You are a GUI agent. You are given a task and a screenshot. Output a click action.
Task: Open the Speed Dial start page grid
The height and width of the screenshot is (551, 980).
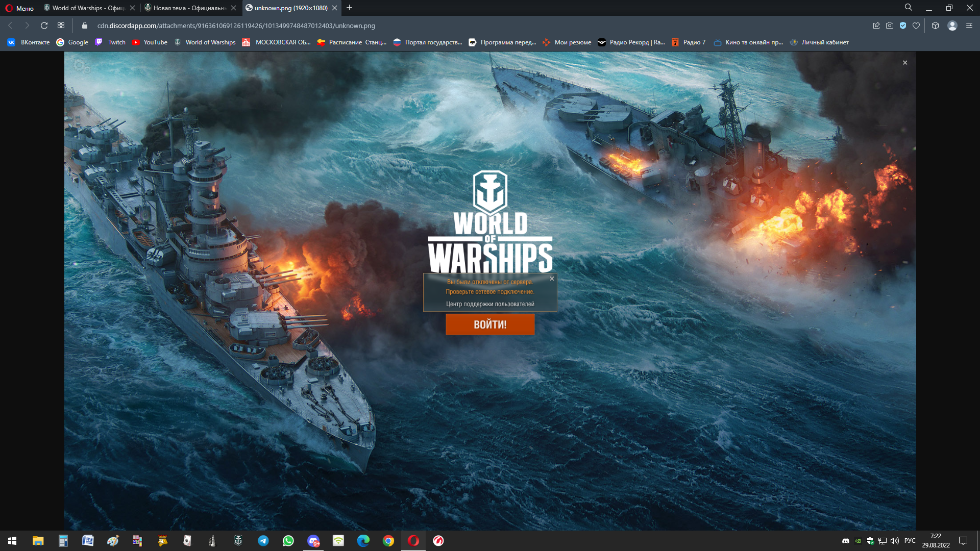coord(61,26)
